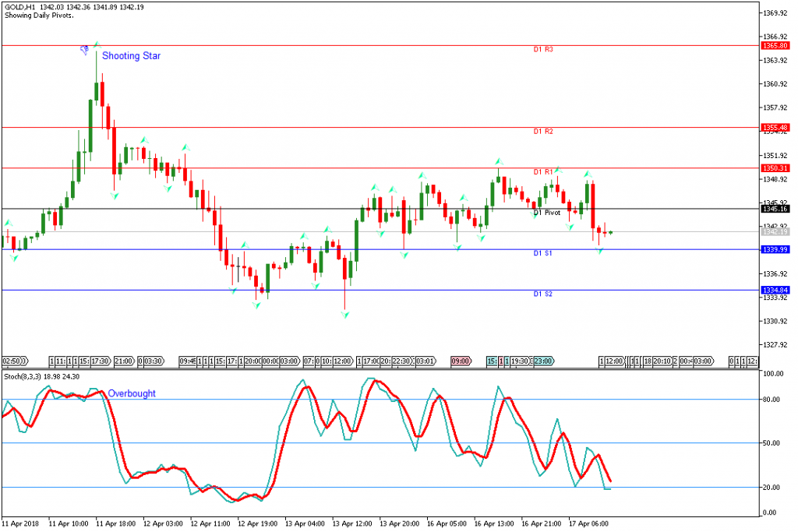Click the thumbs-down icon beside Shooting Star

click(x=84, y=50)
